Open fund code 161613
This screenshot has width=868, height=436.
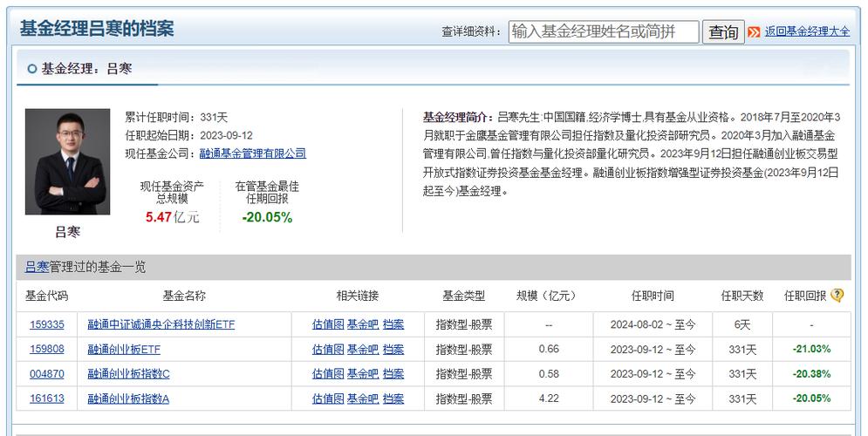(x=47, y=399)
